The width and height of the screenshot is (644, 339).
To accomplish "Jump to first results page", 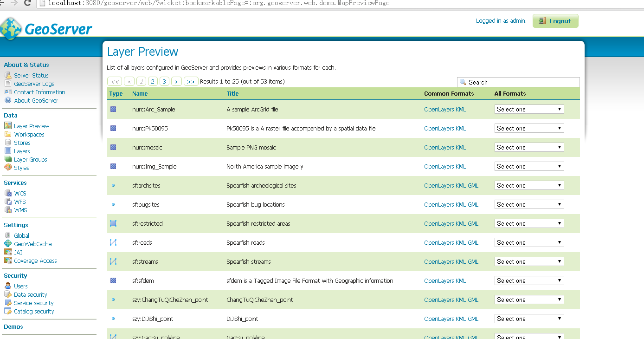I will tap(115, 81).
